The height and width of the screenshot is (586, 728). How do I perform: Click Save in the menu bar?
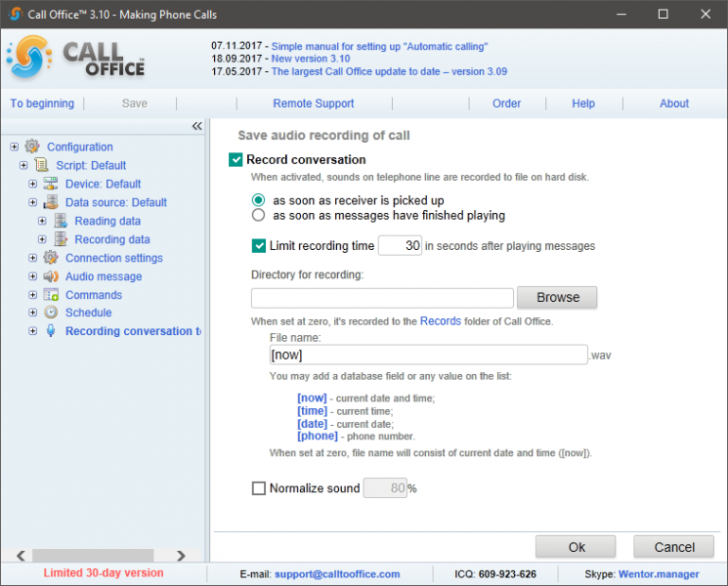pos(135,104)
